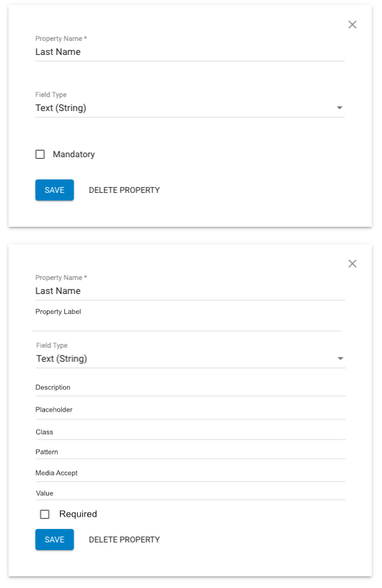Select the Placeholder input field

(190, 411)
